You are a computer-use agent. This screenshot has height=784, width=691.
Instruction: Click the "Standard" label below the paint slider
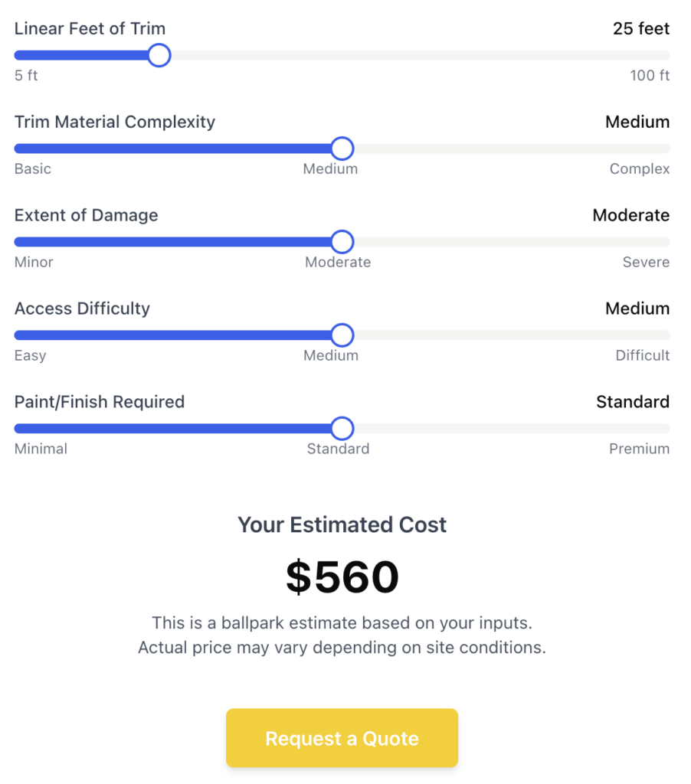[x=338, y=449]
